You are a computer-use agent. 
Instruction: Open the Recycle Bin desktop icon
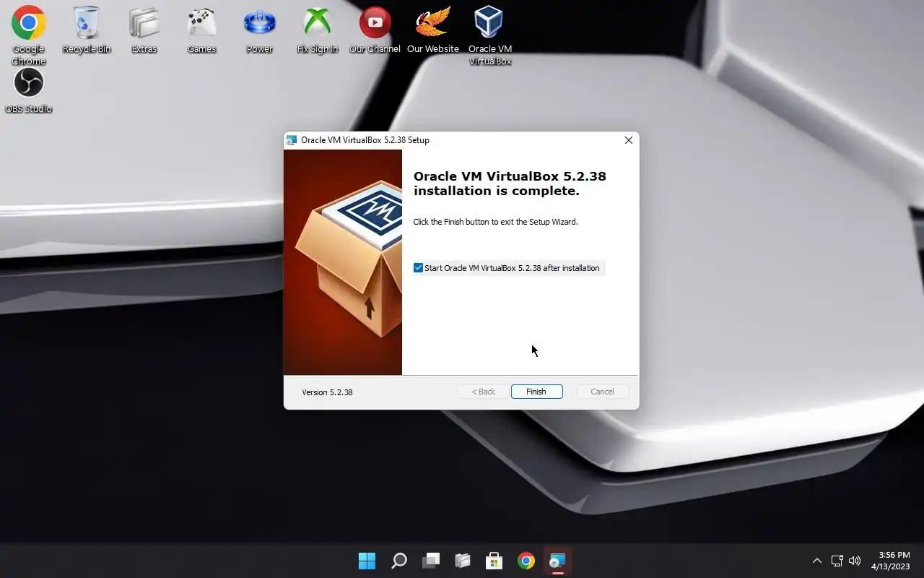(87, 30)
